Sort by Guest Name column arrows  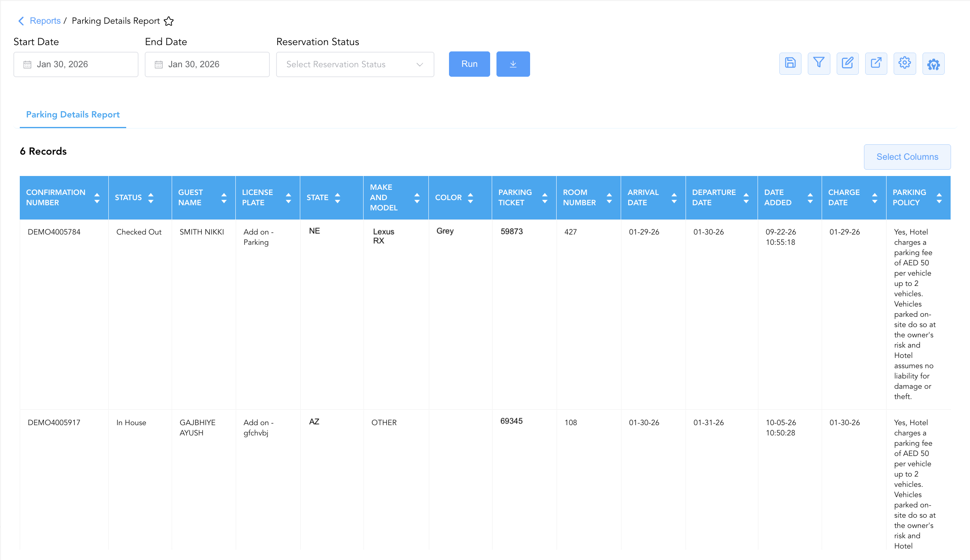(x=224, y=198)
